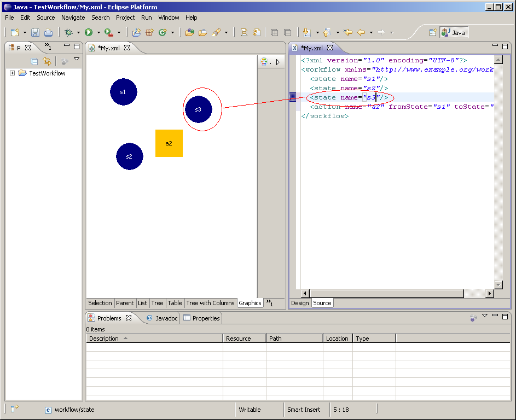
Task: Switch to the Properties view tab
Action: tap(201, 318)
